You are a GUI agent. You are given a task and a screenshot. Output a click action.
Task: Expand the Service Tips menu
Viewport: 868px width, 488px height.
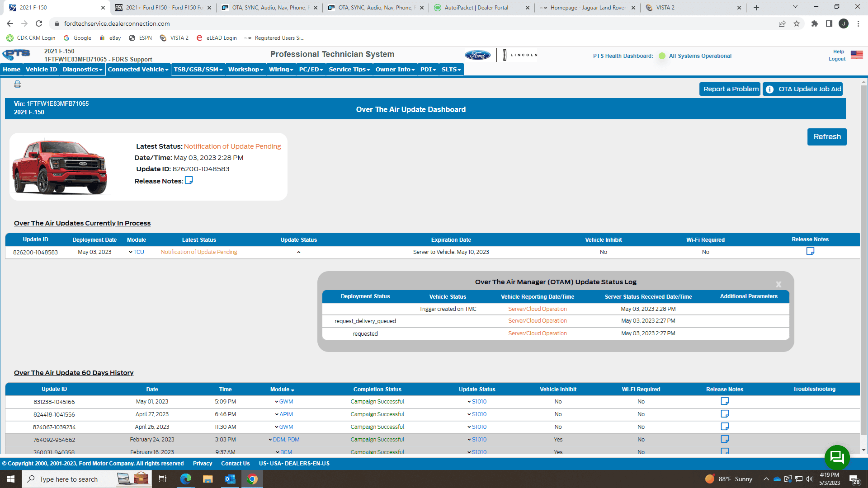349,69
